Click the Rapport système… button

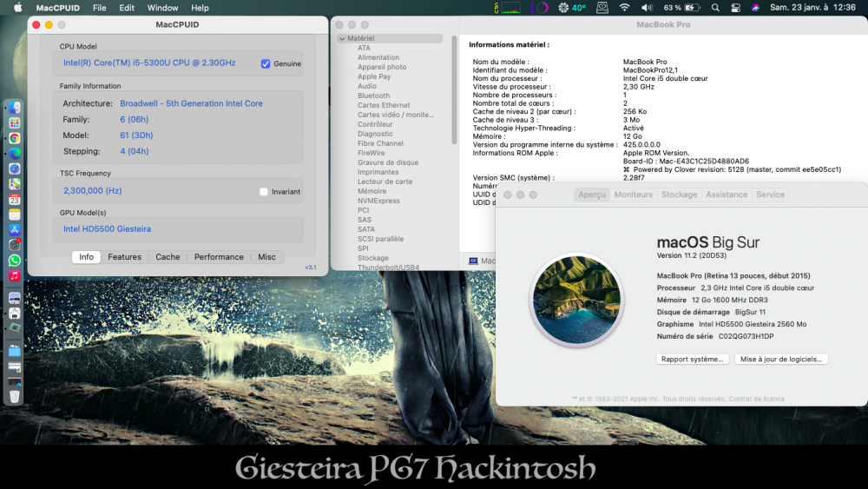click(x=693, y=359)
